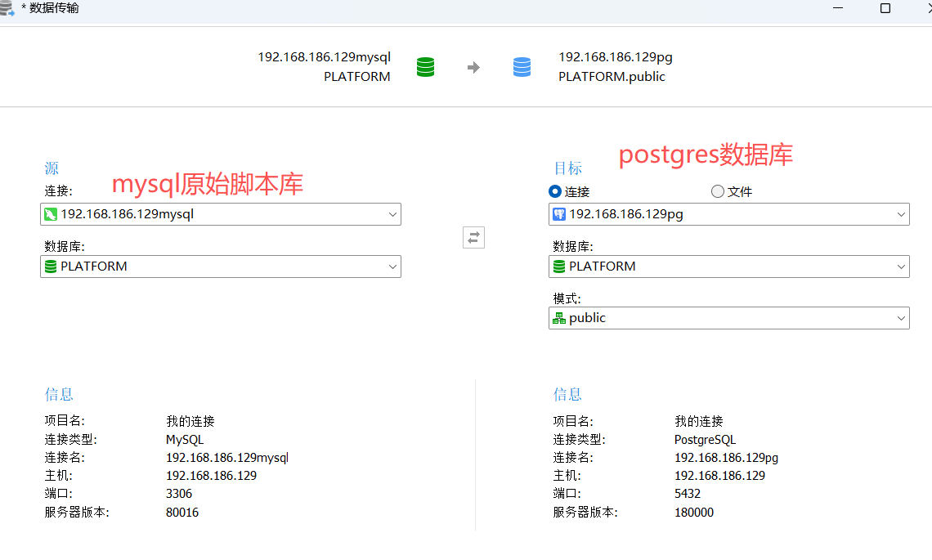
Task: Click the 目标 section heading
Action: [567, 168]
